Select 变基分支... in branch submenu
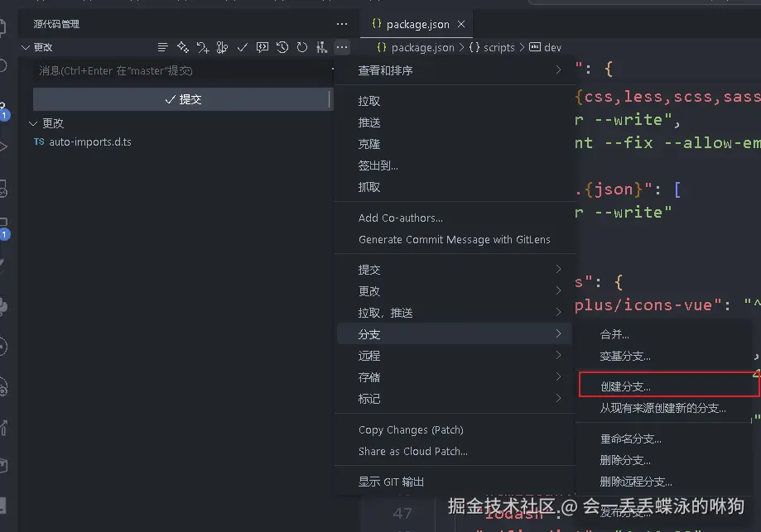This screenshot has height=532, width=761. (x=664, y=356)
